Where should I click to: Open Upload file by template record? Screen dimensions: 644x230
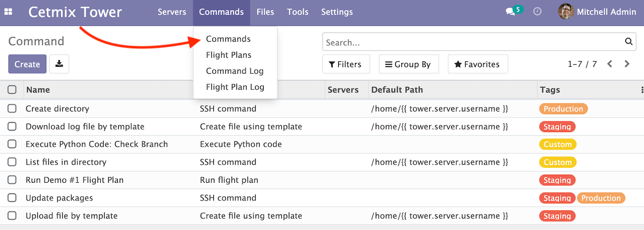[x=71, y=216]
